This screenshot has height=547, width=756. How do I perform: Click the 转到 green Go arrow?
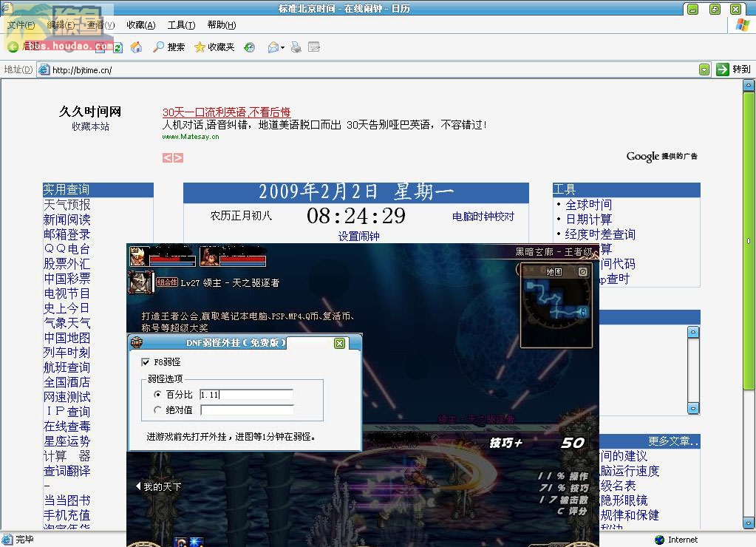coord(722,69)
